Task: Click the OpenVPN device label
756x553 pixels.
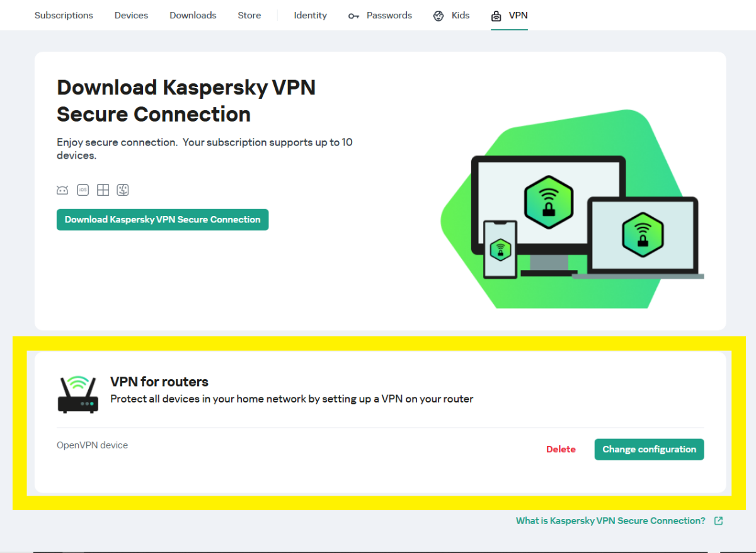Action: point(92,445)
